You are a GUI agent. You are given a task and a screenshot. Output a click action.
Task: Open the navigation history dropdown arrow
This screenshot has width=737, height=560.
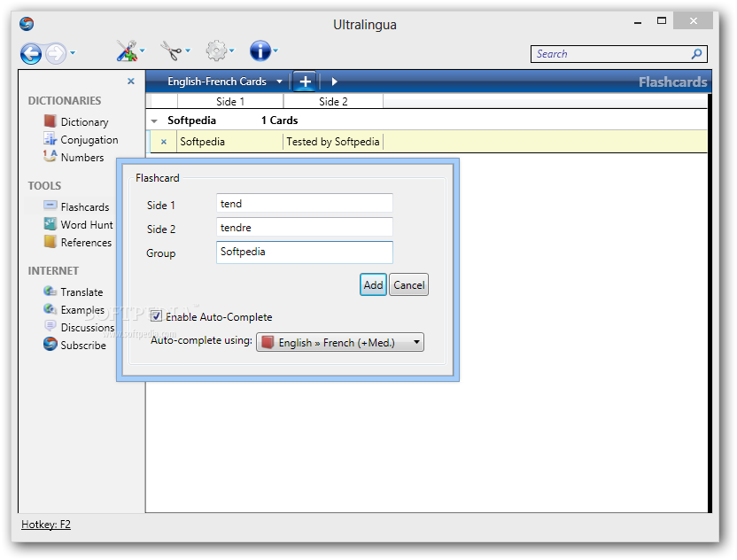(73, 52)
